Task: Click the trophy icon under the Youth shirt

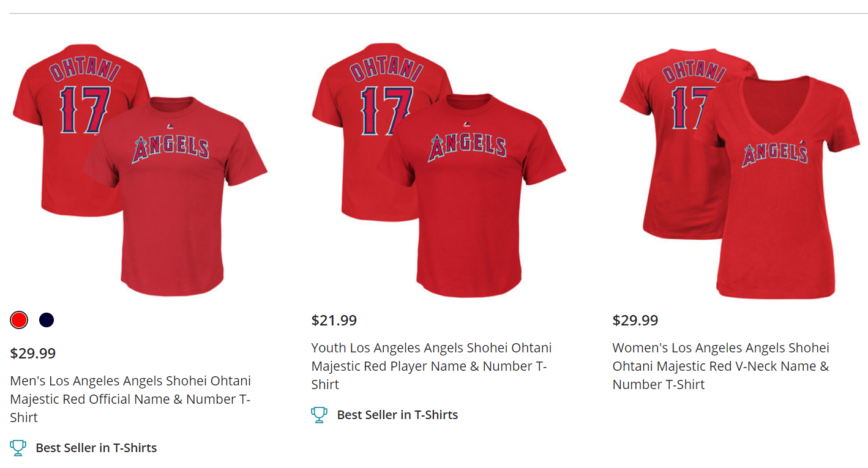Action: pyautogui.click(x=319, y=415)
